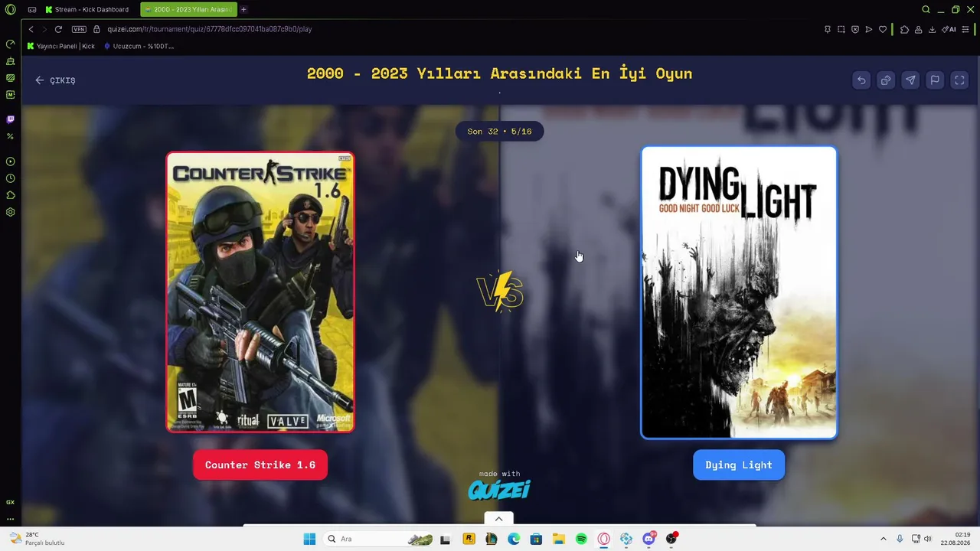Click the ÇIKIŞ exit link
Viewport: 980px width, 551px height.
(x=55, y=80)
